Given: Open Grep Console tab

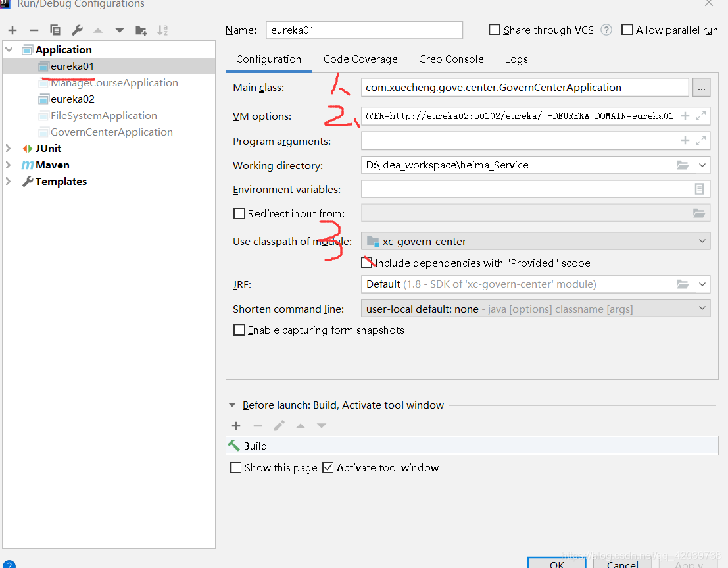Looking at the screenshot, I should click(451, 59).
